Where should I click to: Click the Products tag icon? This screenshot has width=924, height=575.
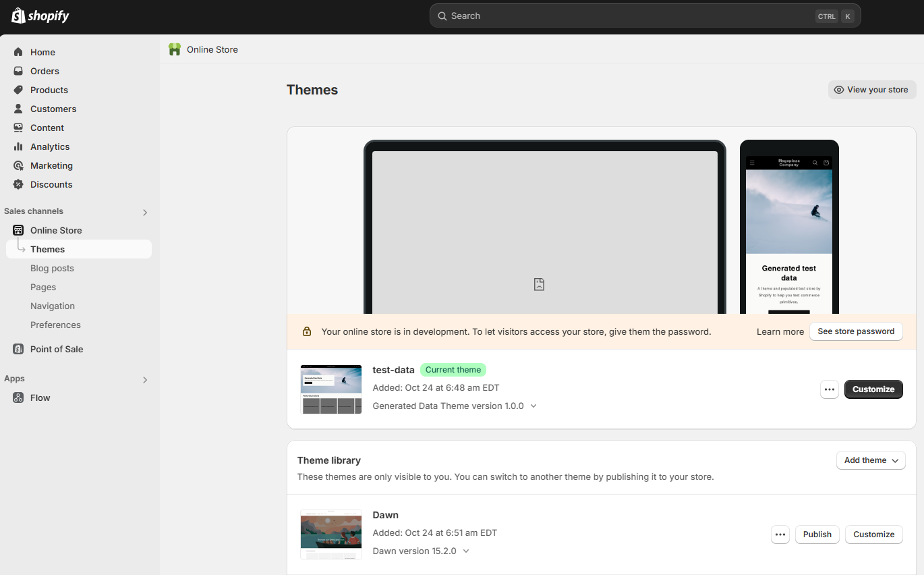(18, 90)
